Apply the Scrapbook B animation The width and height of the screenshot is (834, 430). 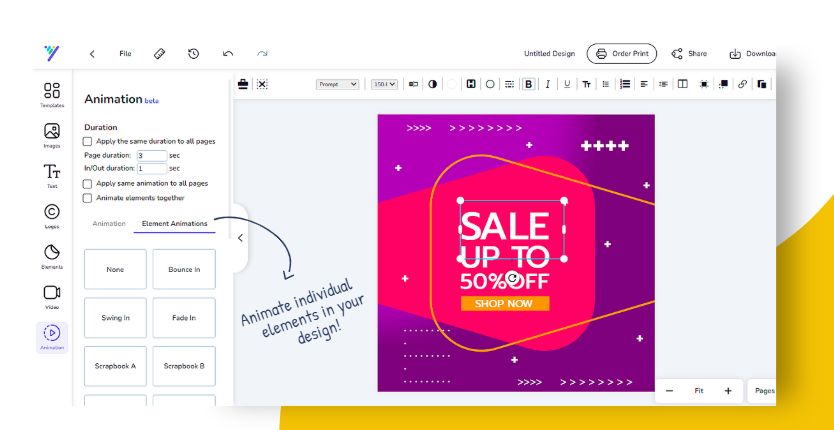pyautogui.click(x=184, y=366)
